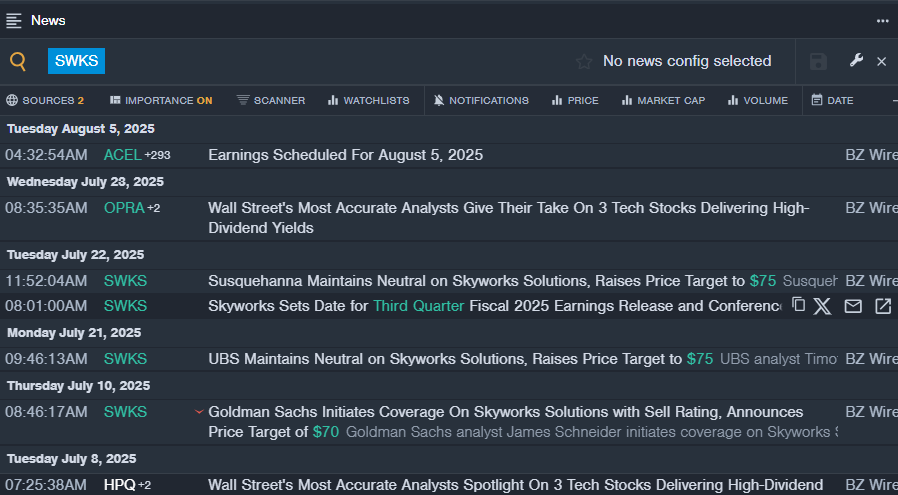Screen dimensions: 898x495
Task: Click the ACEL ticker link
Action: [123, 155]
